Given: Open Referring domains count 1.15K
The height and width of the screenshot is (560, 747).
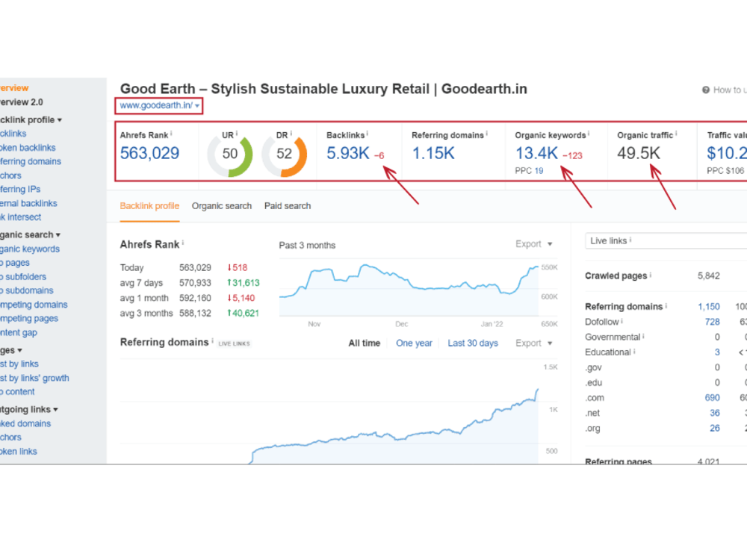Looking at the screenshot, I should [433, 153].
